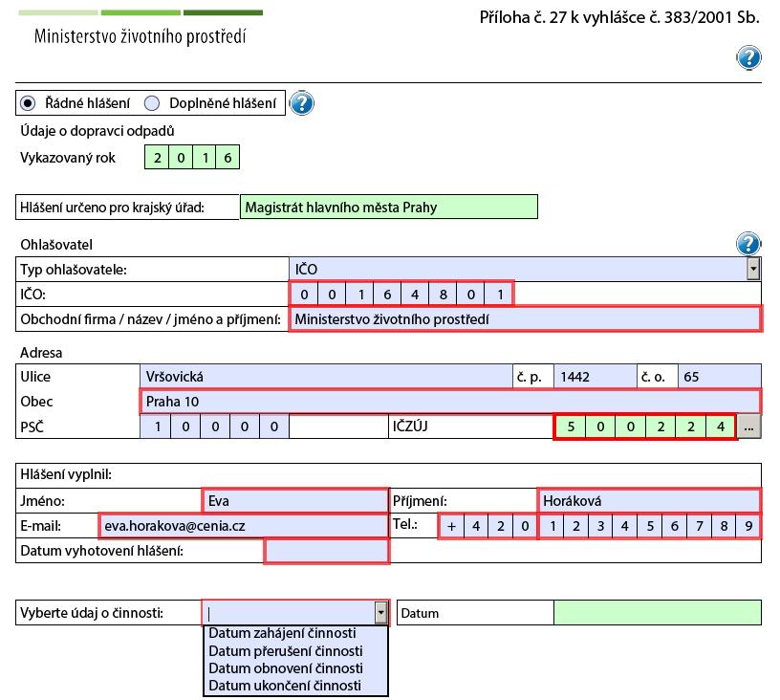Click the Příjmení field containing Horáková
Image resolution: width=780 pixels, height=700 pixels.
click(x=649, y=500)
